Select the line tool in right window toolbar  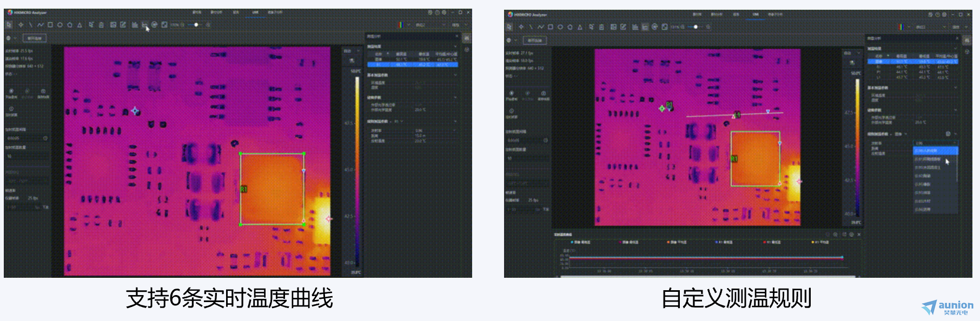click(x=531, y=26)
